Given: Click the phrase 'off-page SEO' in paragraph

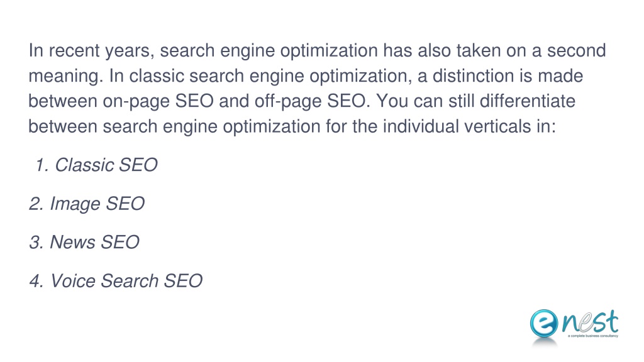Looking at the screenshot, I should tap(310, 101).
